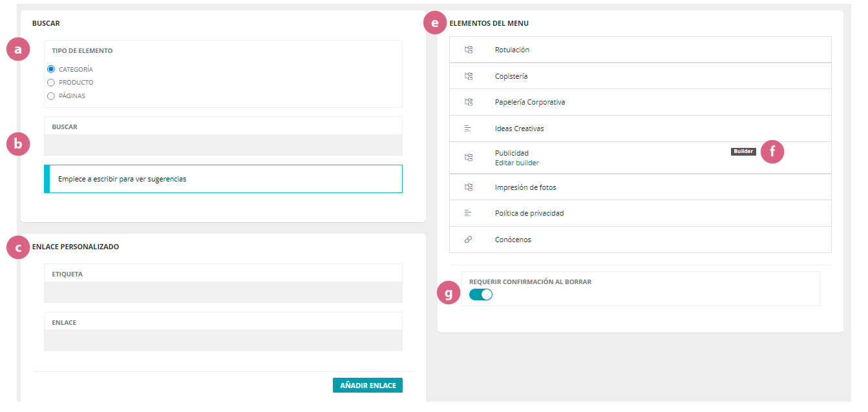
Task: Click the Buscar search input field
Action: (x=223, y=145)
